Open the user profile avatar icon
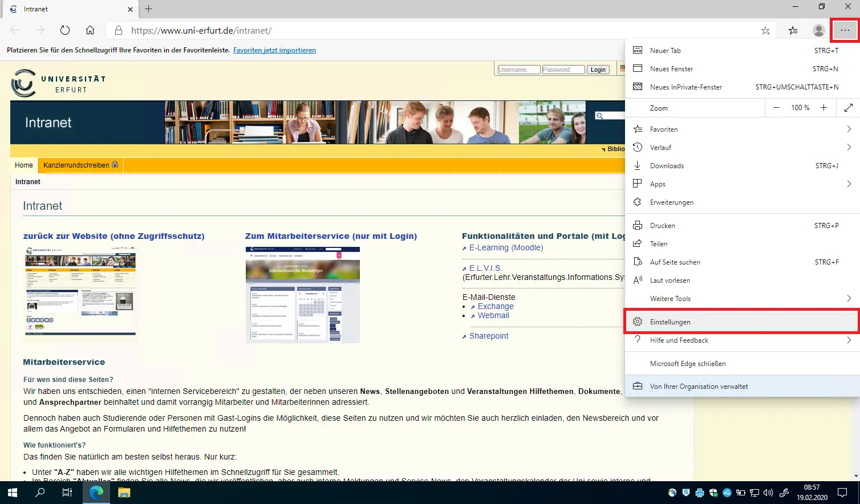 tap(818, 31)
